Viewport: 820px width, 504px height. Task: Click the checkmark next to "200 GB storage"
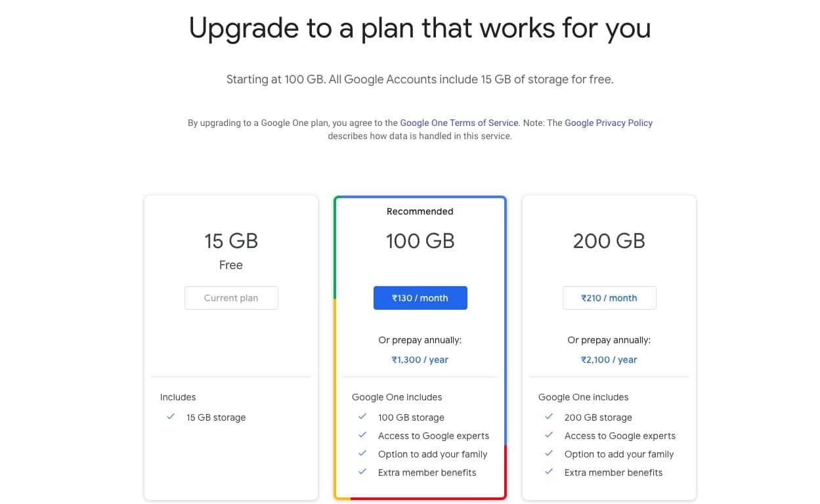(548, 417)
